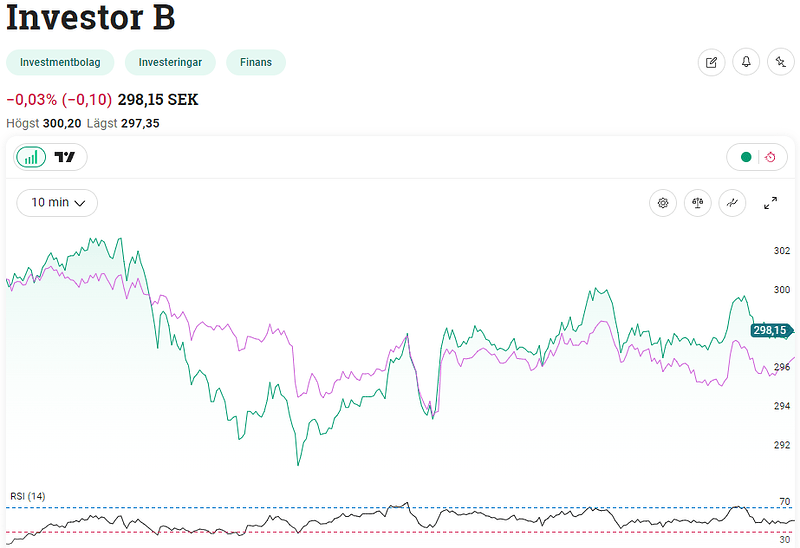
Task: Open the Finans tag
Action: [x=256, y=62]
